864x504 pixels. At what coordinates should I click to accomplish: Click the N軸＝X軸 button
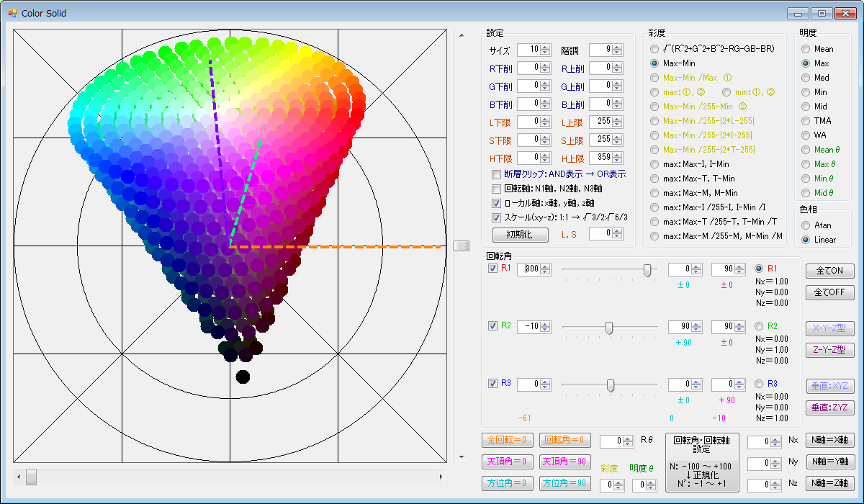[x=830, y=440]
